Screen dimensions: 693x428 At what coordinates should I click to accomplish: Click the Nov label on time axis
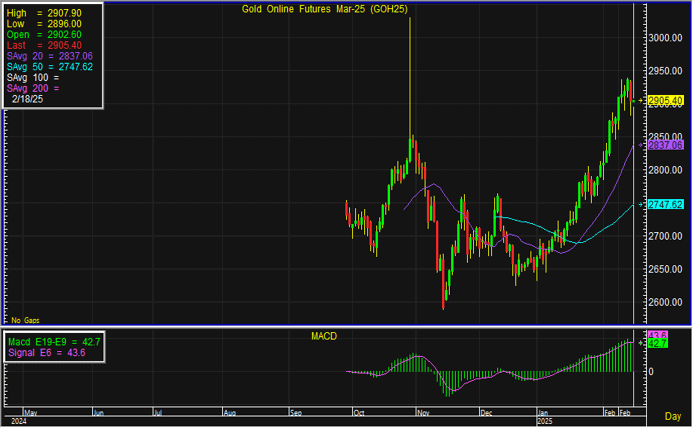[421, 411]
